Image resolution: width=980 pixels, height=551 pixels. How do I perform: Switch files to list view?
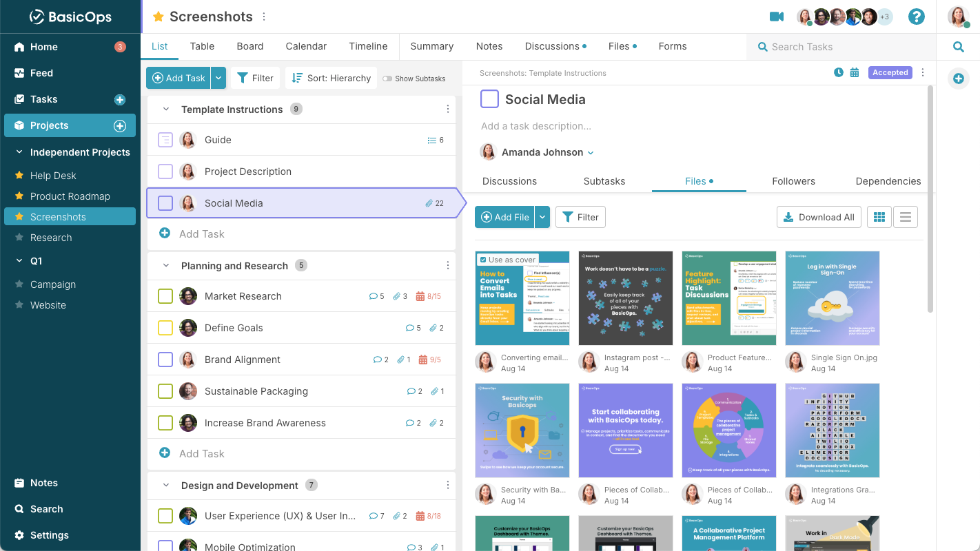point(906,217)
